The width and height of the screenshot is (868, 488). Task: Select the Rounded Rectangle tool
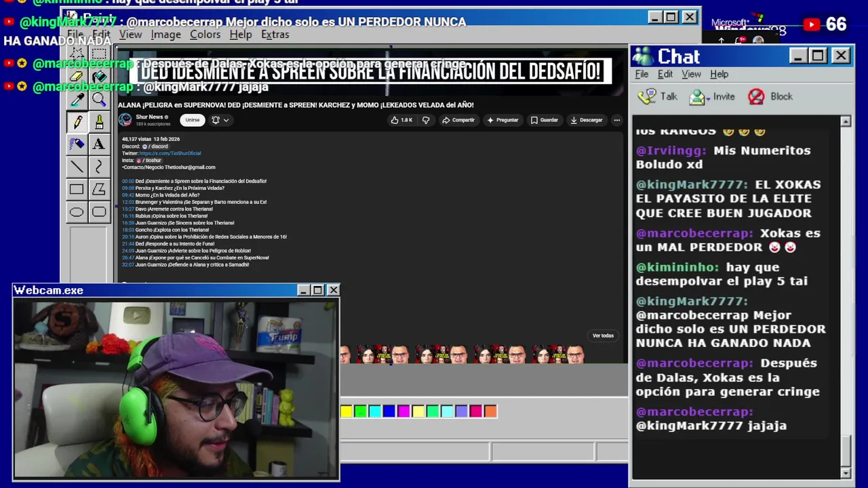pos(99,212)
